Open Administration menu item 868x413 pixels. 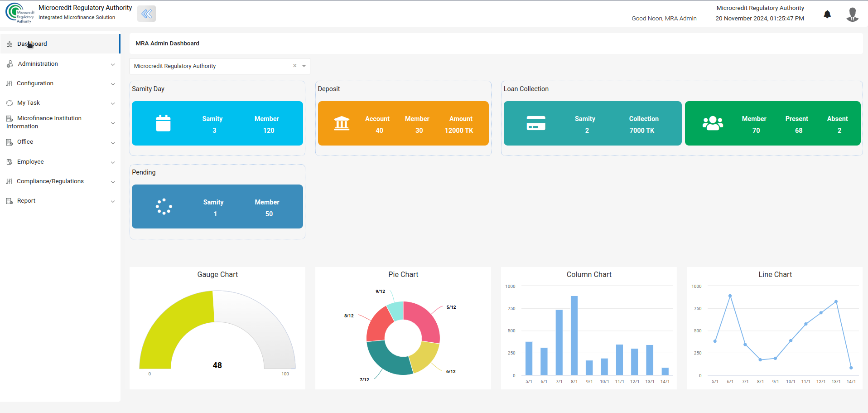click(60, 64)
